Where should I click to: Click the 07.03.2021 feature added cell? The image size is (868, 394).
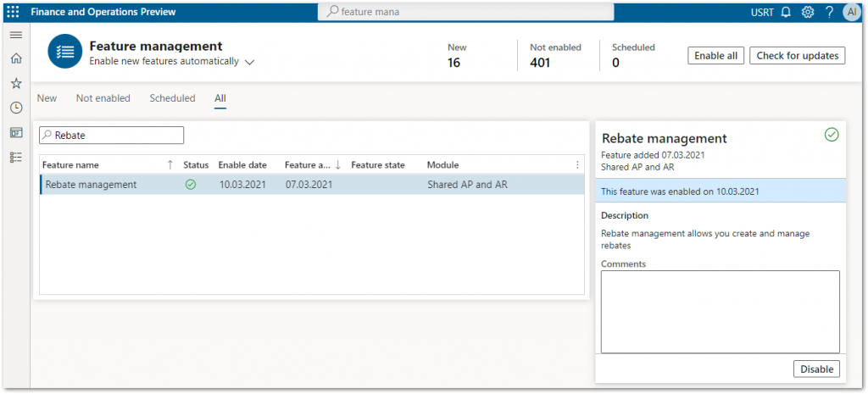click(x=309, y=185)
